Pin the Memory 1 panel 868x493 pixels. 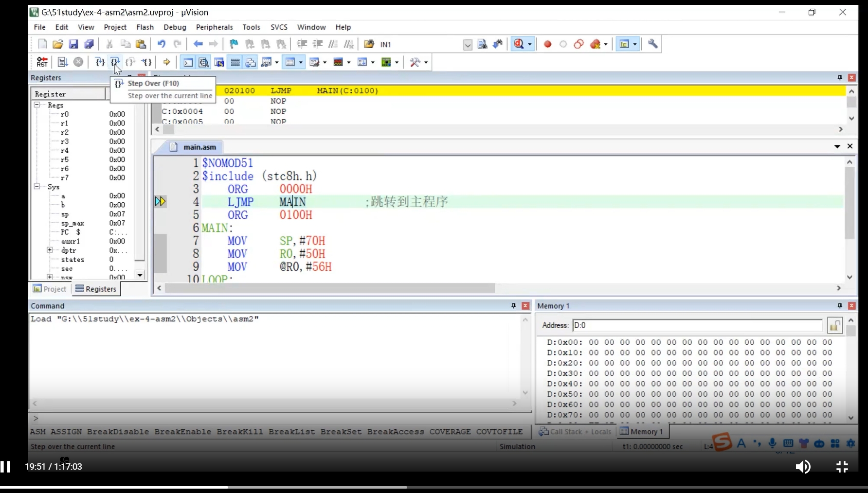pyautogui.click(x=840, y=306)
